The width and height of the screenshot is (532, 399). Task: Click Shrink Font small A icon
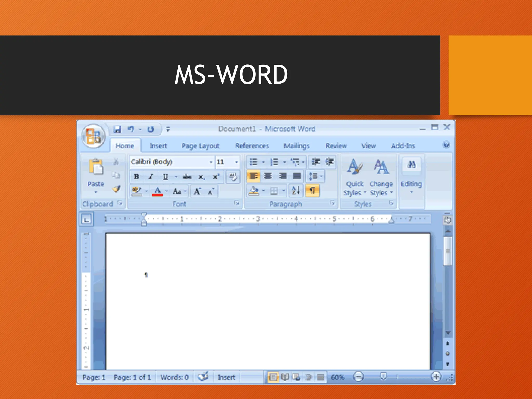[211, 191]
